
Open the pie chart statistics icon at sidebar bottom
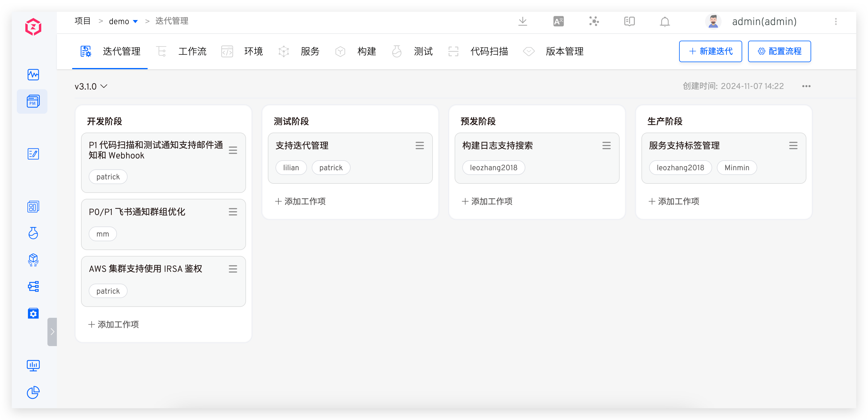point(33,392)
